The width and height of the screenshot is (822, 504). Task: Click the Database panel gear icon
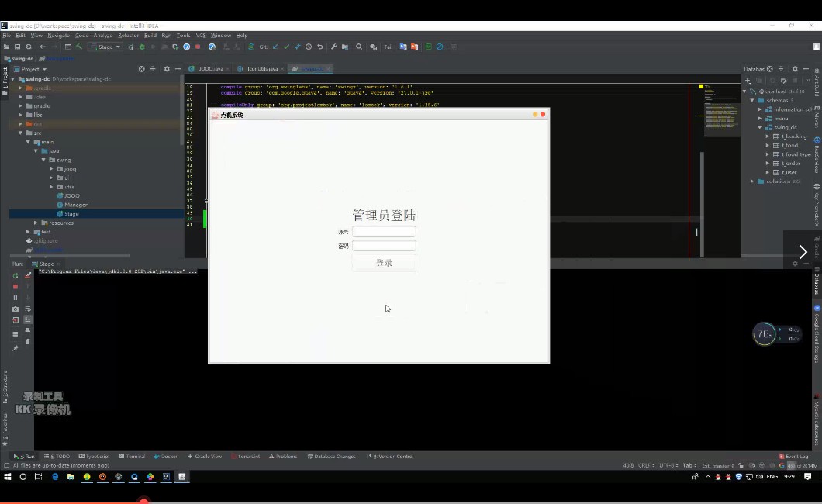coord(795,69)
